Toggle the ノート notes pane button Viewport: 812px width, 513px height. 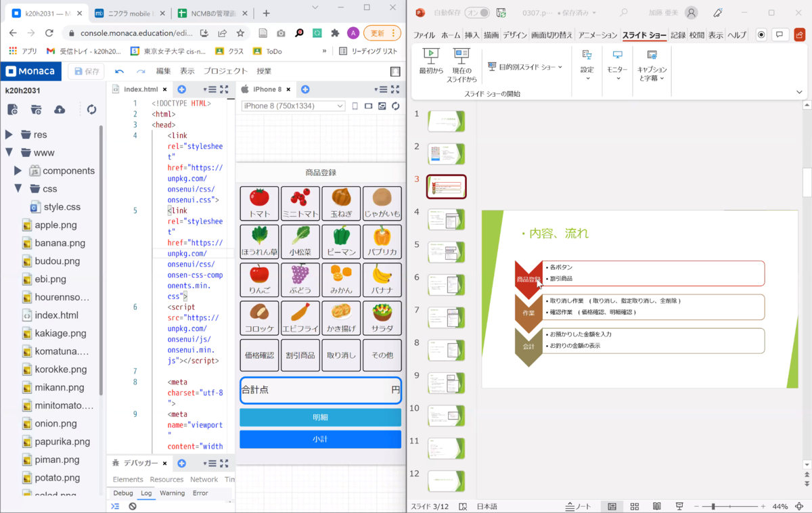click(579, 506)
